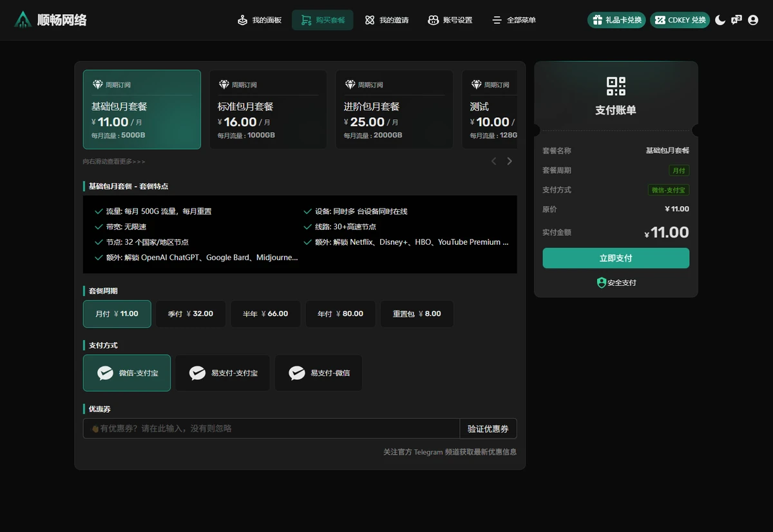
Task: Click the 月付 tag in 支付账单
Action: point(679,171)
